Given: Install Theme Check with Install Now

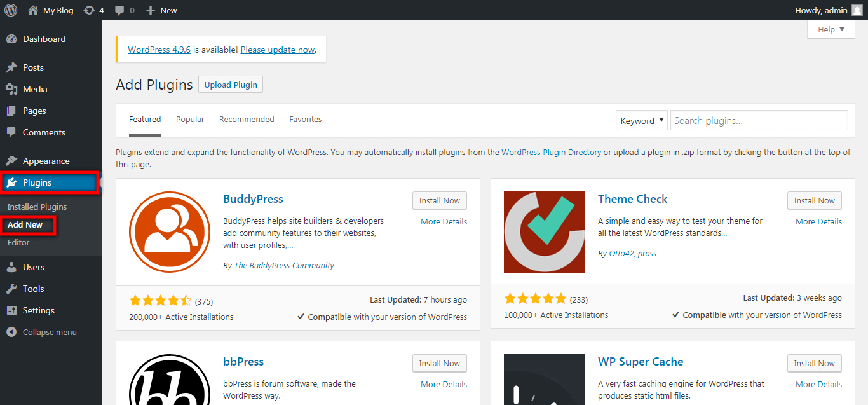Looking at the screenshot, I should (815, 200).
